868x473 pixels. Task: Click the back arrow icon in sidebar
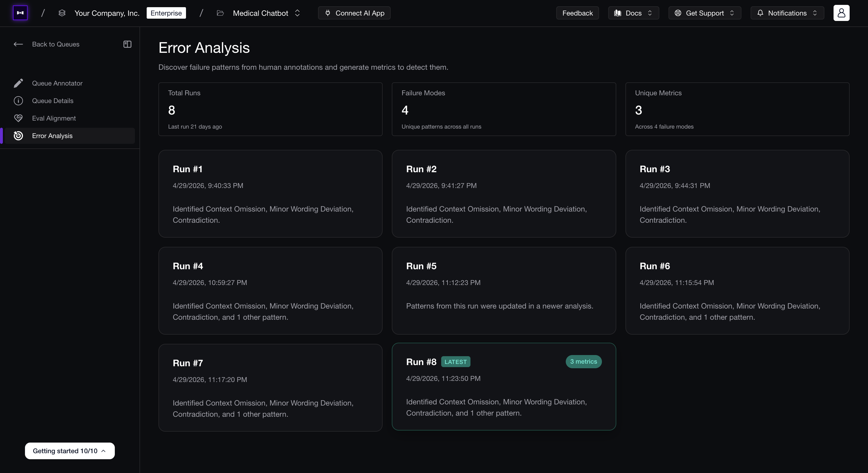pyautogui.click(x=18, y=44)
